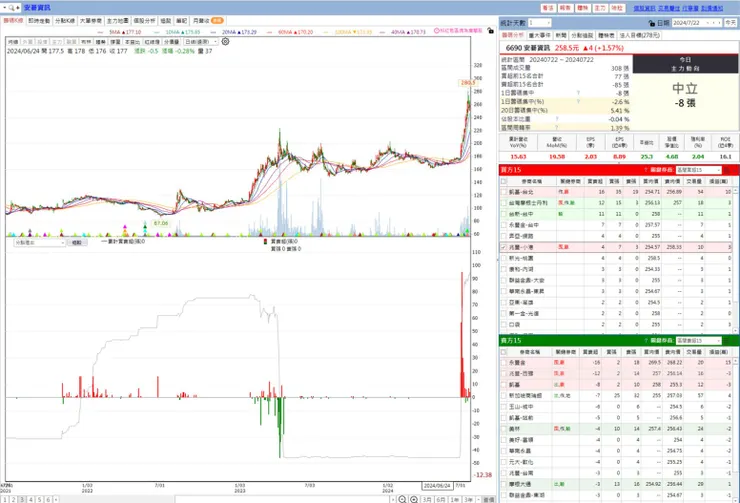Open the 買方15 關鍵券商 dropdown

(x=698, y=170)
